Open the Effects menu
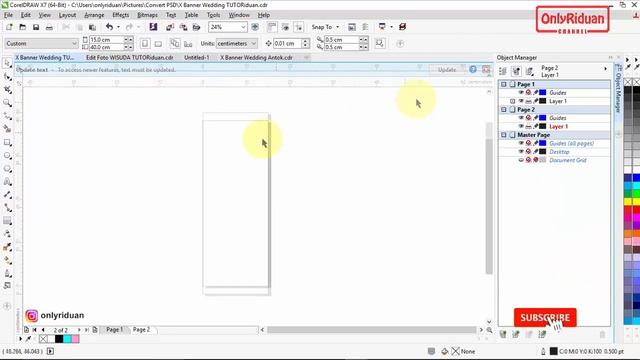The image size is (640, 360). 120,15
